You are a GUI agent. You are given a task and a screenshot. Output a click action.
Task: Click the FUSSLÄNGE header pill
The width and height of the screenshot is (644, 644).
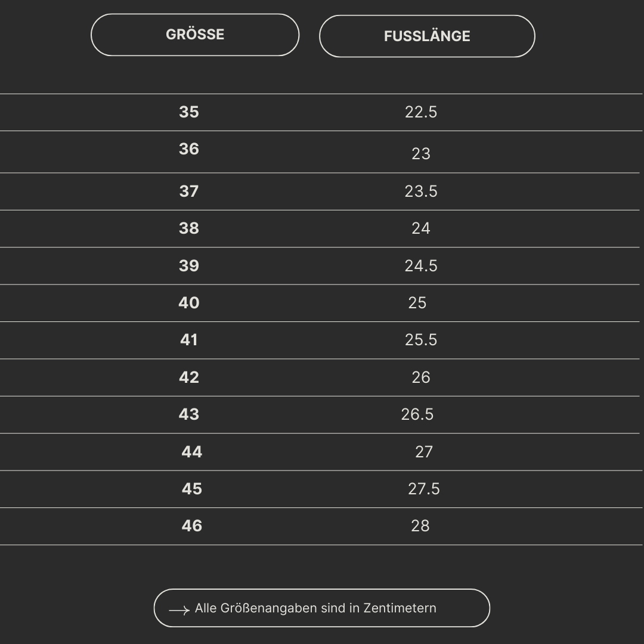(x=427, y=36)
